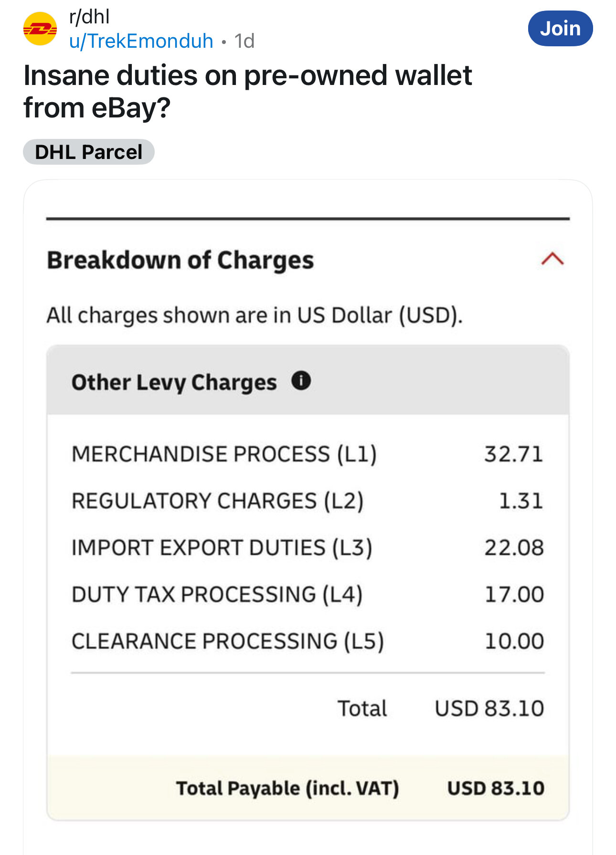Image resolution: width=616 pixels, height=855 pixels.
Task: Select the REGULATORY CHARGES (L2) row
Action: (308, 501)
